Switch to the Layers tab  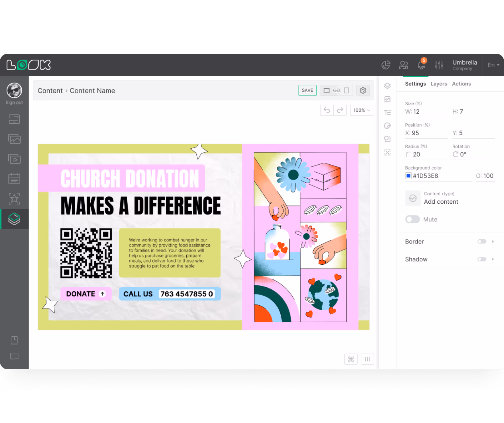point(439,84)
